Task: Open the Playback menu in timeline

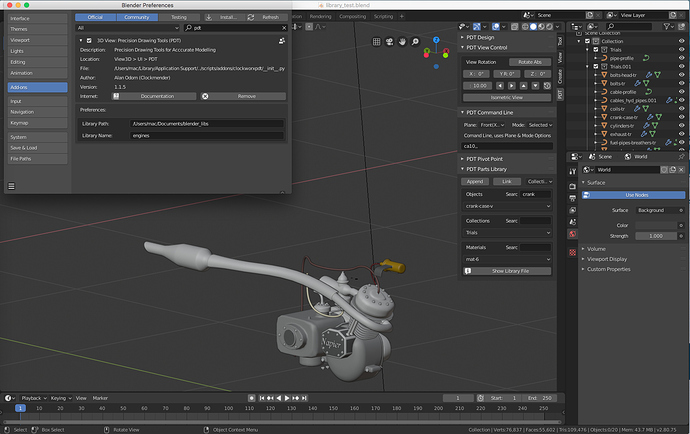Action: (34, 398)
